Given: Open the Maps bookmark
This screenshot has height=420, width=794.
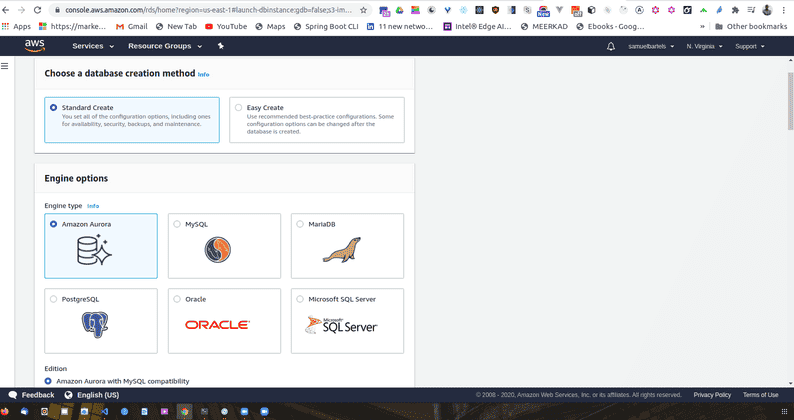Looking at the screenshot, I should [270, 26].
